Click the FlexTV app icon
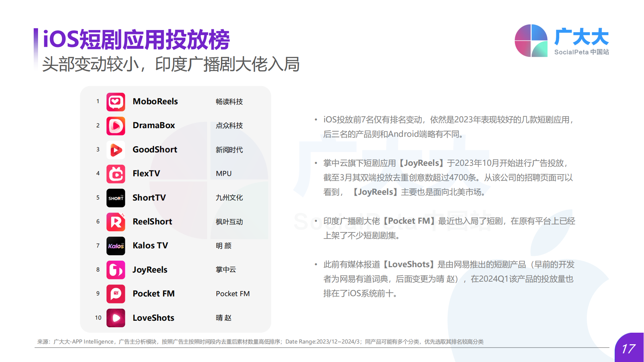Screen dimensions: 644x362 pyautogui.click(x=116, y=174)
